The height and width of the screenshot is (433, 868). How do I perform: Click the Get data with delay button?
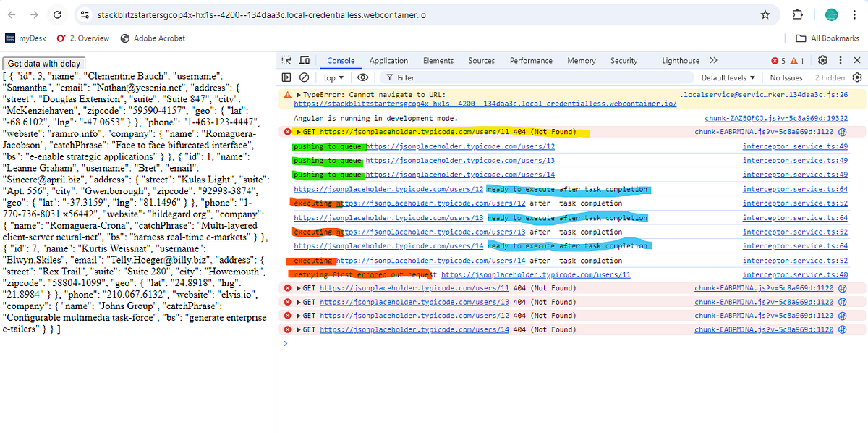coord(44,64)
